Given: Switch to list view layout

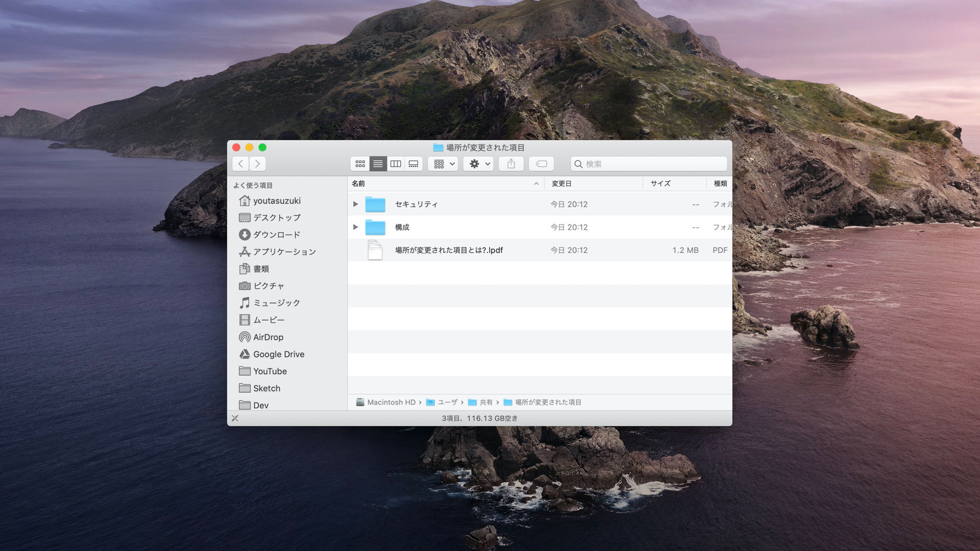Looking at the screenshot, I should pyautogui.click(x=378, y=163).
